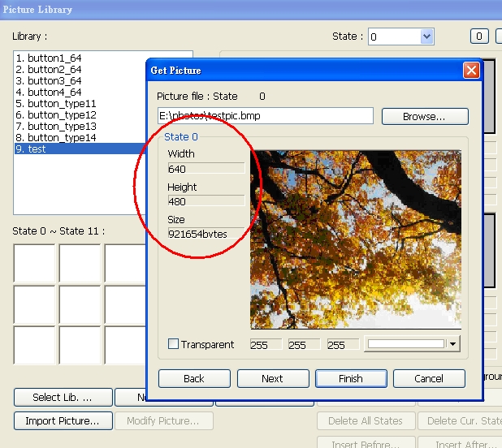Click the picture file path field
The image size is (502, 448).
(x=266, y=116)
